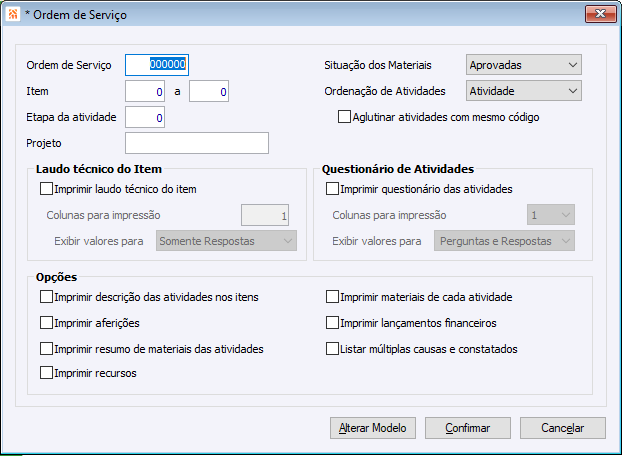
Task: Click the application icon in title bar
Action: pos(13,14)
